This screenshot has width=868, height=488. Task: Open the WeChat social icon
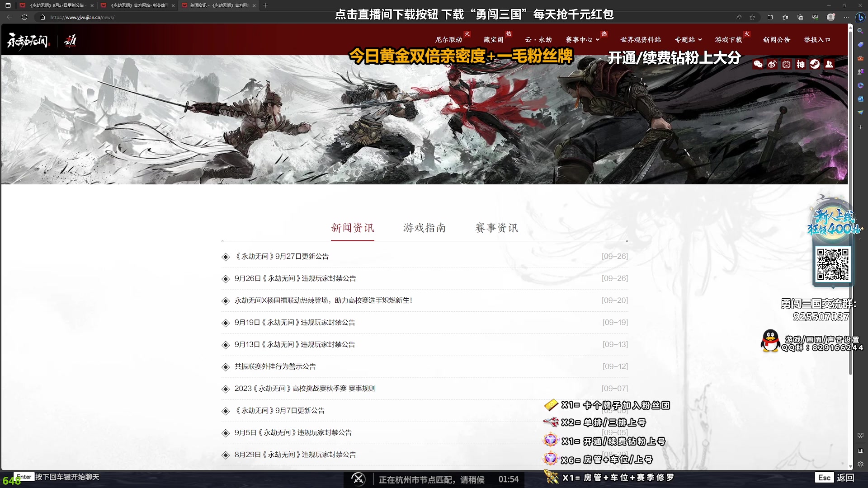pyautogui.click(x=758, y=64)
